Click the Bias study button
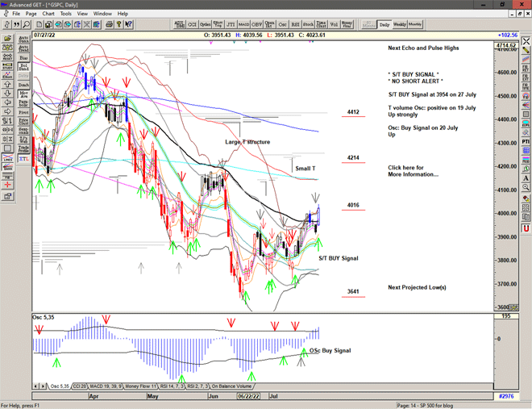The height and width of the screenshot is (409, 532). coord(24,58)
